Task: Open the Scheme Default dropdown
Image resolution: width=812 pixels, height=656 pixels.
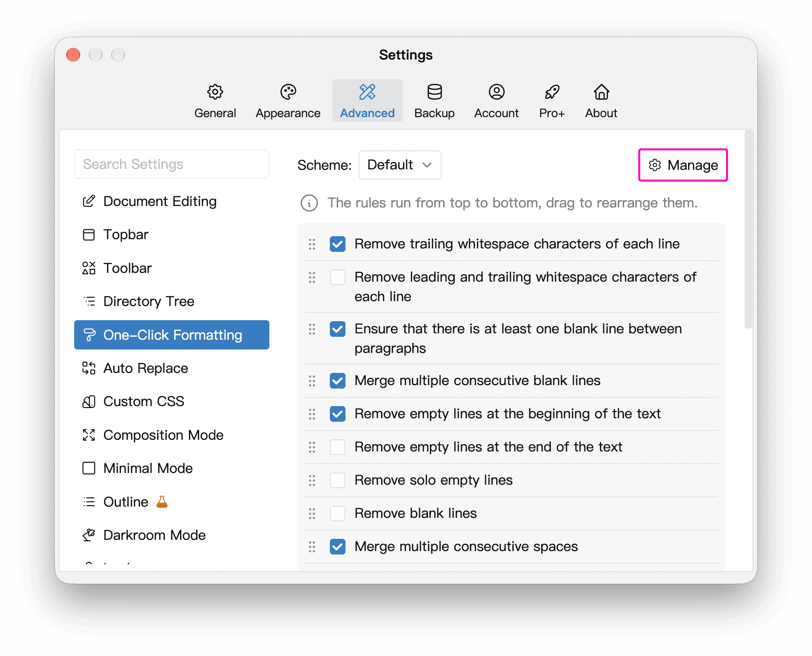Action: [x=400, y=165]
